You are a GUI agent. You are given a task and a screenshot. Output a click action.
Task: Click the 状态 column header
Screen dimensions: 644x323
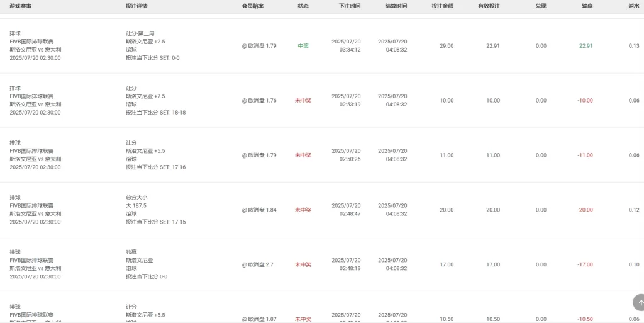pyautogui.click(x=303, y=6)
